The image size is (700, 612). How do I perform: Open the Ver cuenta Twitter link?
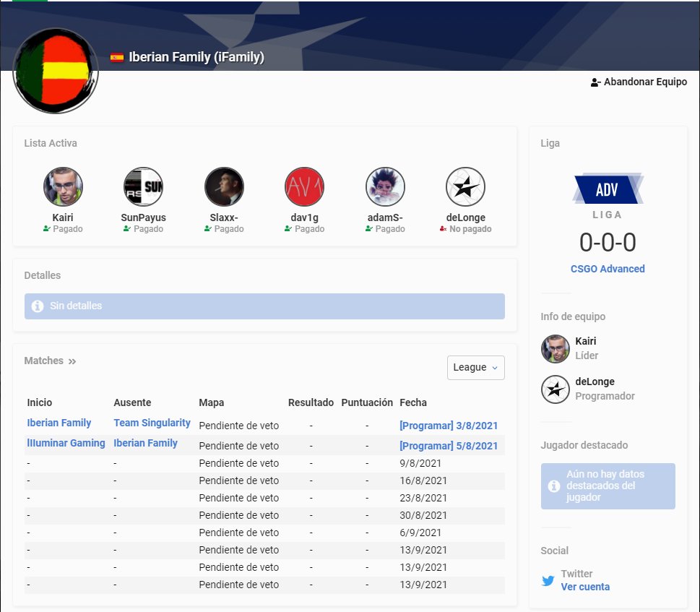[585, 587]
